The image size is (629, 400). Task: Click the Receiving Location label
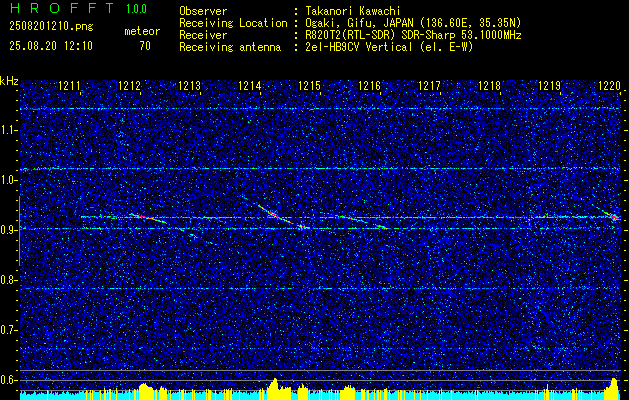coord(233,23)
